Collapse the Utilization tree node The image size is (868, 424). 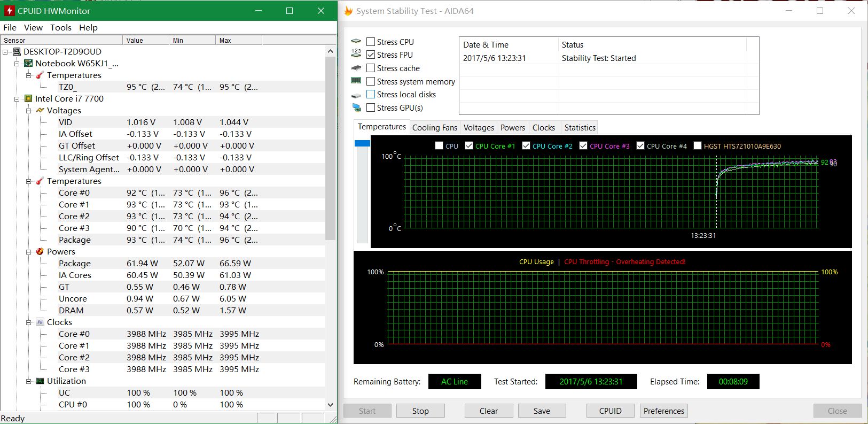pyautogui.click(x=29, y=381)
